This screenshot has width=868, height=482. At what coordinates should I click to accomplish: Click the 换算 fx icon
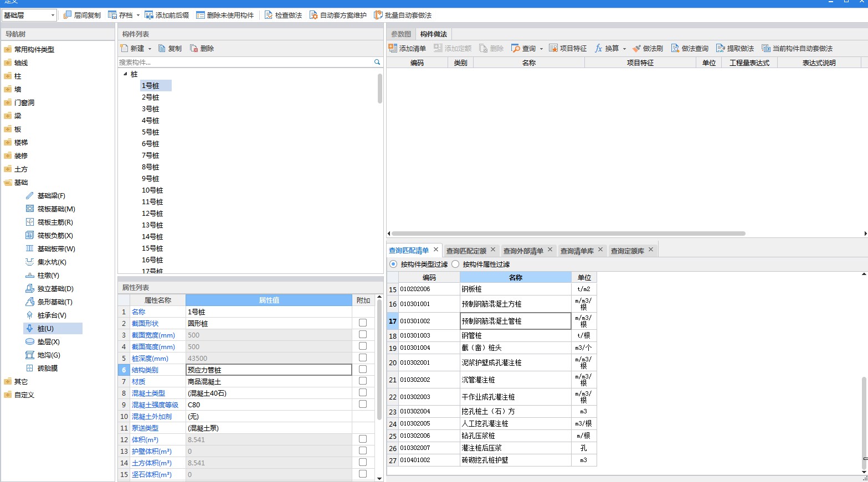[599, 48]
